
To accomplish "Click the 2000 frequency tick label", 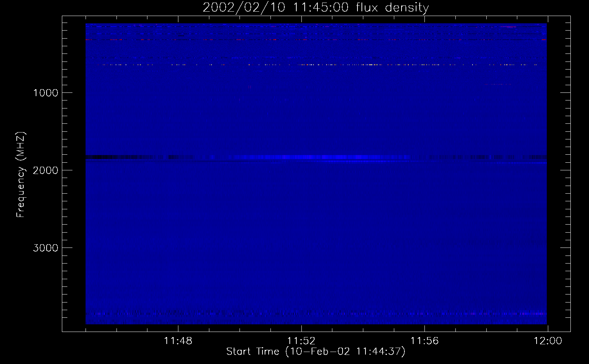I will point(46,170).
